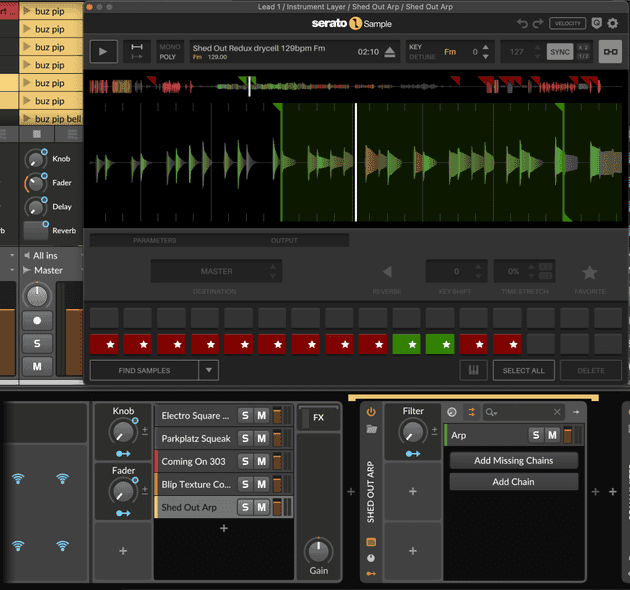Click the plus-minus icon beside Knob macro
This screenshot has height=590, width=630.
tap(145, 431)
